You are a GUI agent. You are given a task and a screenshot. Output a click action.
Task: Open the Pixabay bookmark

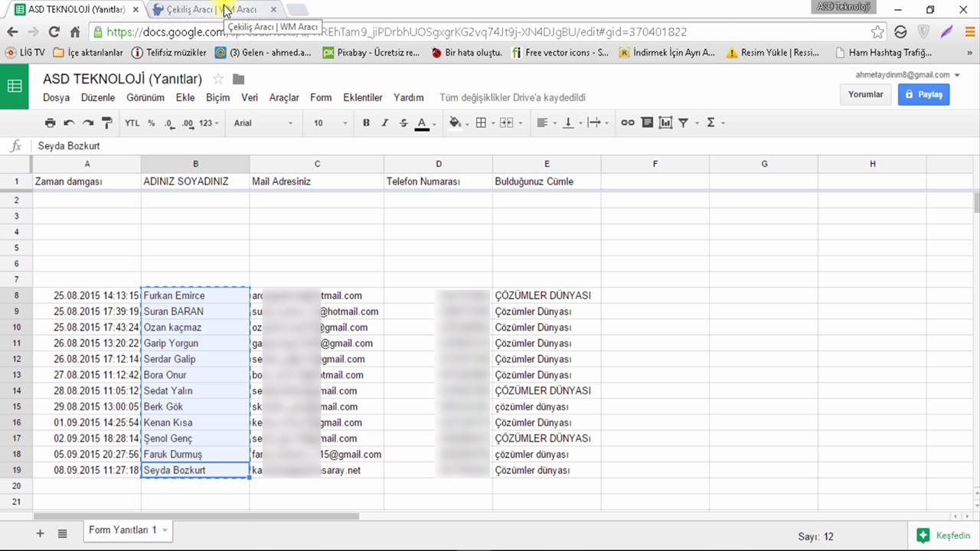[x=371, y=53]
